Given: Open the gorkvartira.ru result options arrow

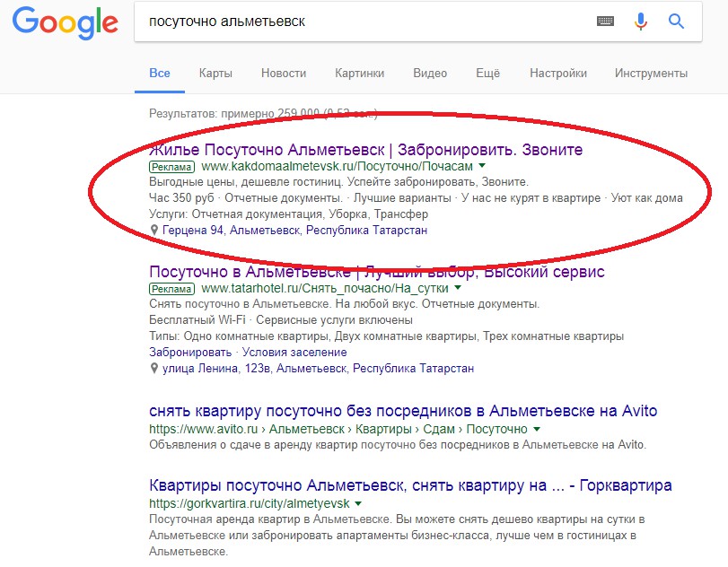Looking at the screenshot, I should pos(359,503).
